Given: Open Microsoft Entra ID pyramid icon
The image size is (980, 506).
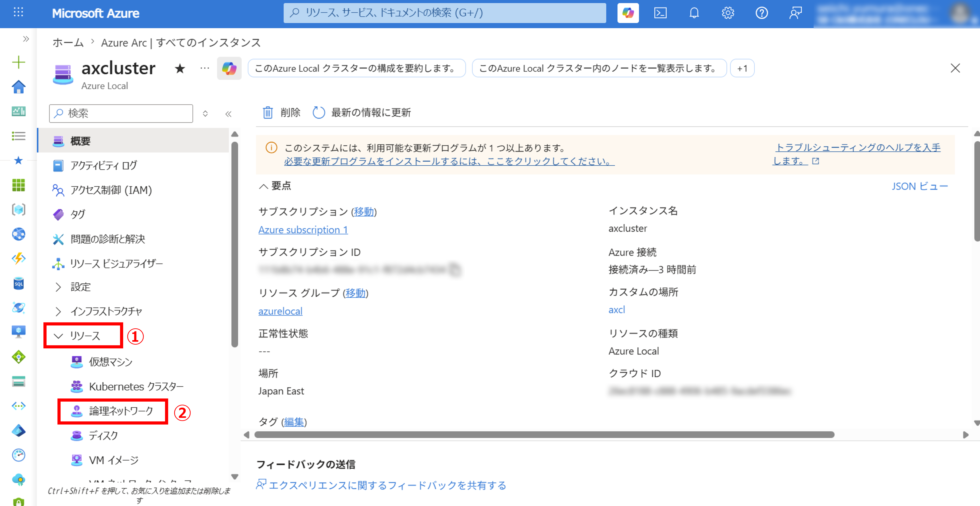Looking at the screenshot, I should [18, 430].
